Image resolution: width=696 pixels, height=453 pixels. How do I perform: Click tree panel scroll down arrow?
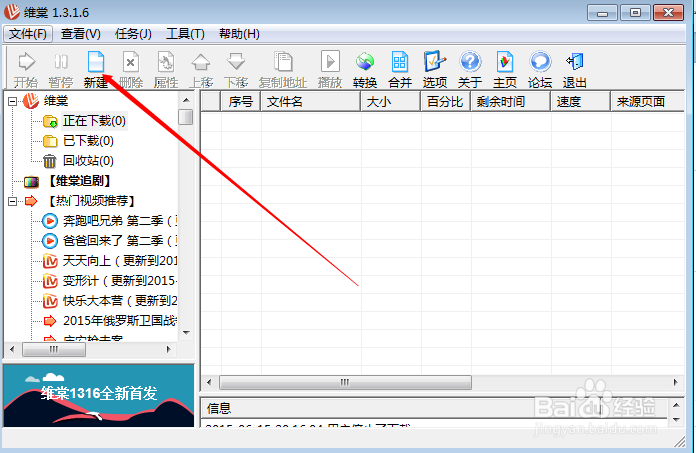(x=186, y=333)
